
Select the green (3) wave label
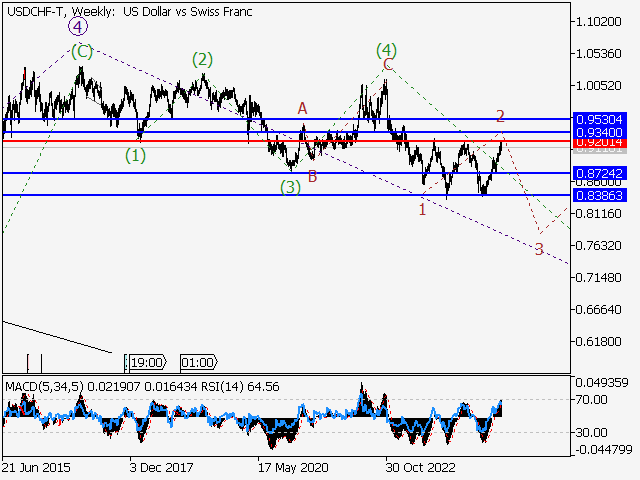click(x=290, y=186)
